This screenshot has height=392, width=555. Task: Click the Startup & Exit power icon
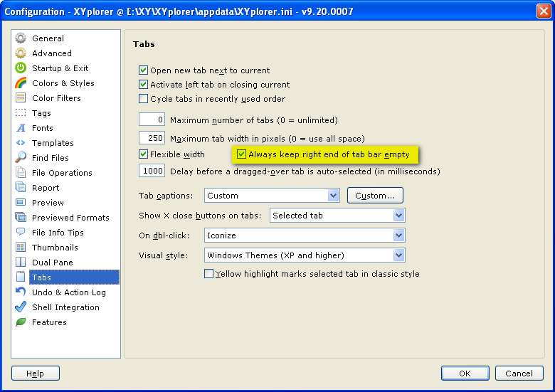(x=21, y=68)
